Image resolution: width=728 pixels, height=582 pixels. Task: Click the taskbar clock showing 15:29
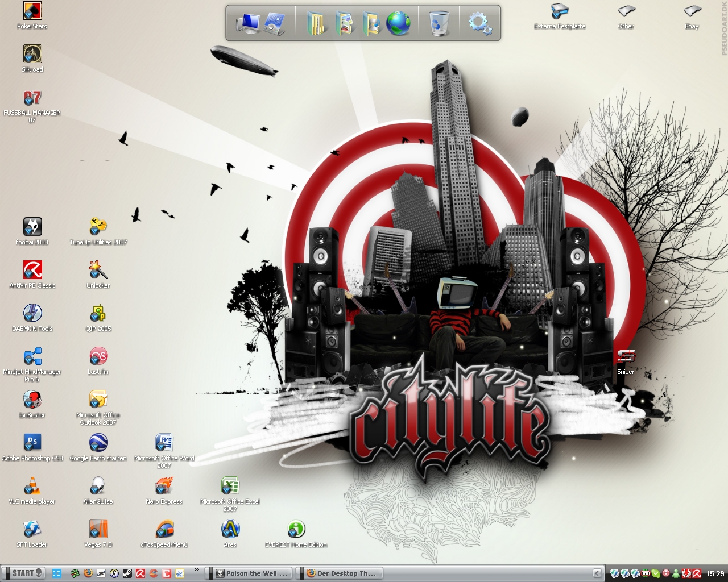tap(715, 574)
